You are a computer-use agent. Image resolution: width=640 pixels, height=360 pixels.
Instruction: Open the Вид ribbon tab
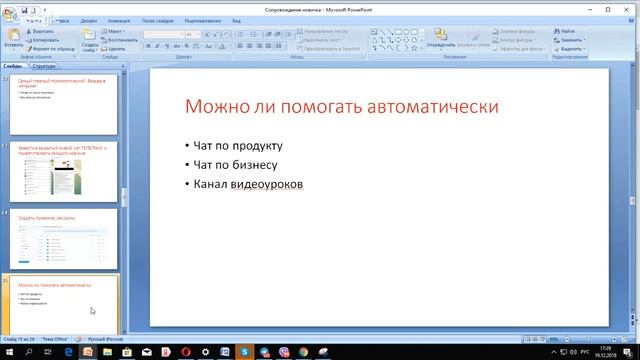(236, 21)
